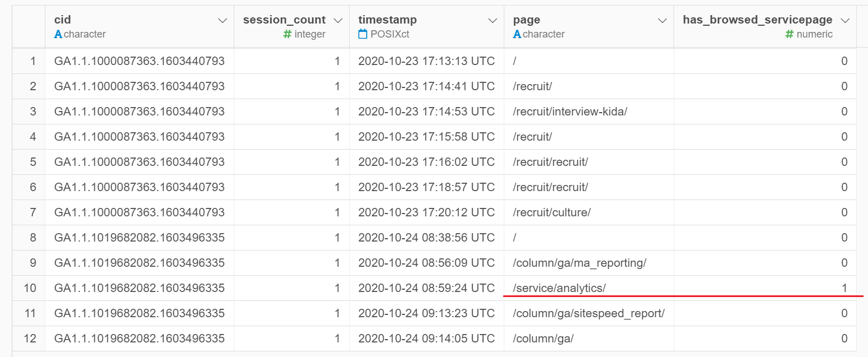The width and height of the screenshot is (868, 357).
Task: Click the numeric hash icon under has_browsed_servicepage
Action: pos(790,34)
